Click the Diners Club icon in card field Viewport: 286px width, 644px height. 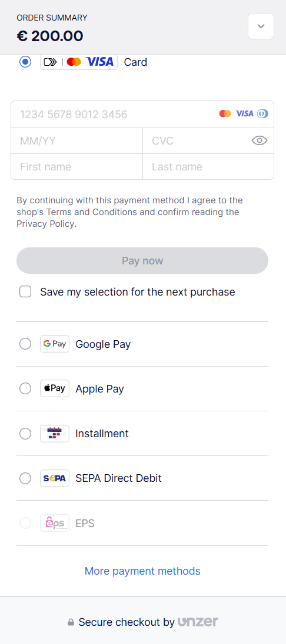(x=262, y=114)
